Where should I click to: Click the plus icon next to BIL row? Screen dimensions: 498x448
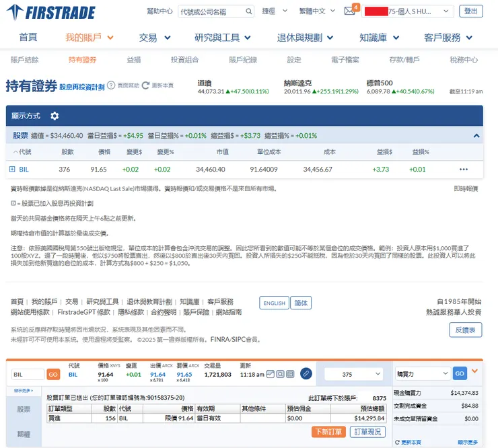[x=12, y=170]
